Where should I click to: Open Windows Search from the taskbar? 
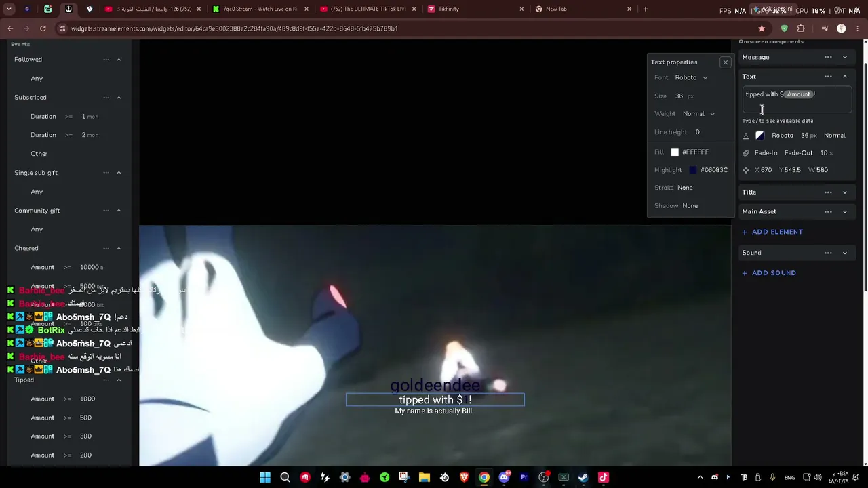point(285,478)
